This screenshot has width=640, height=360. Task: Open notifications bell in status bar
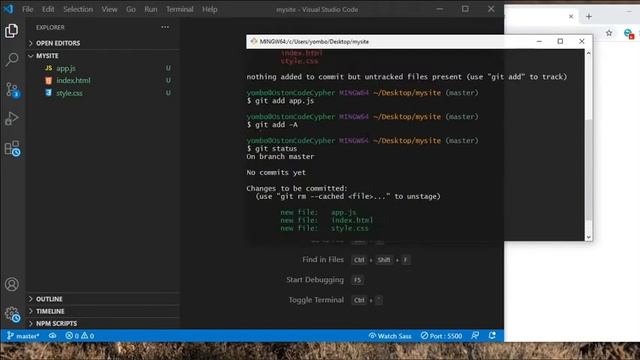[492, 336]
